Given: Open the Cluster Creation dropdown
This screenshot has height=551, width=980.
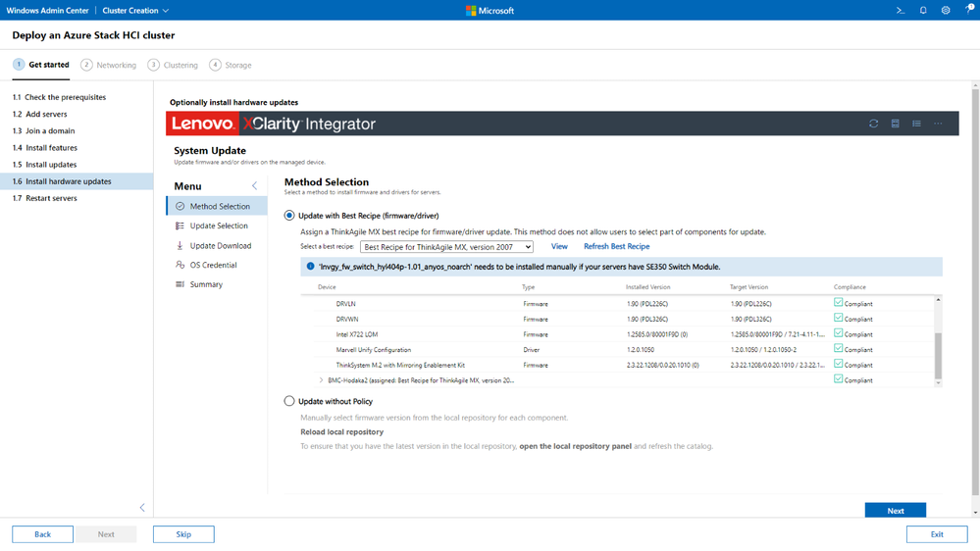Looking at the screenshot, I should 135,10.
